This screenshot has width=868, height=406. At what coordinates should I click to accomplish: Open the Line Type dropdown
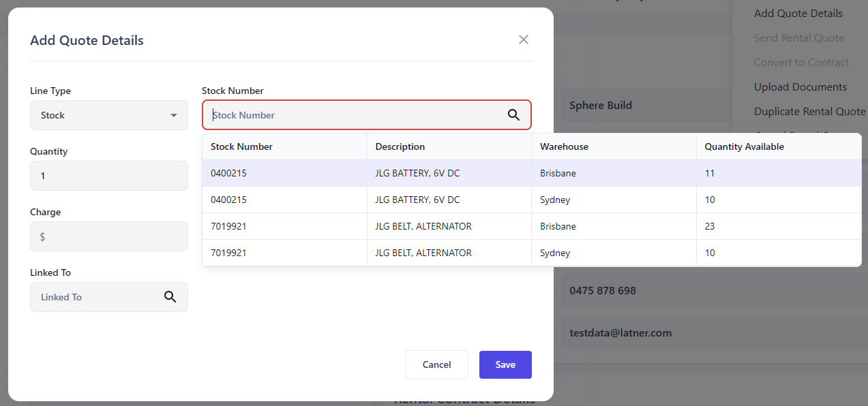click(109, 115)
